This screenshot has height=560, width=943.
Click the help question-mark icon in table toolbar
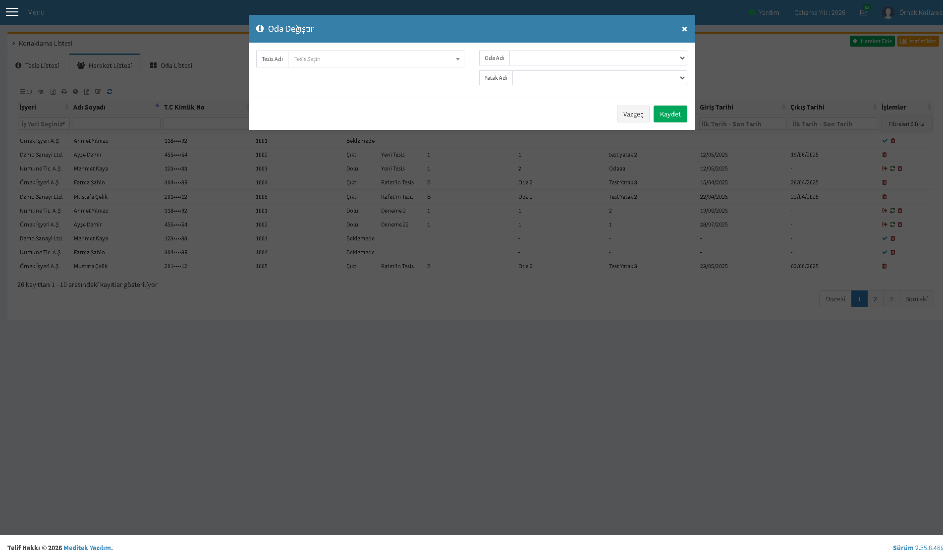[75, 92]
